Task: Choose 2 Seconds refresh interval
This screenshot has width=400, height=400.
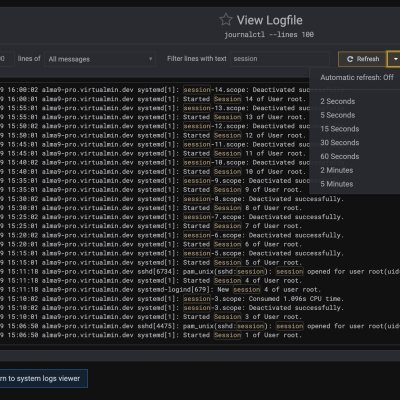Action: (338, 101)
